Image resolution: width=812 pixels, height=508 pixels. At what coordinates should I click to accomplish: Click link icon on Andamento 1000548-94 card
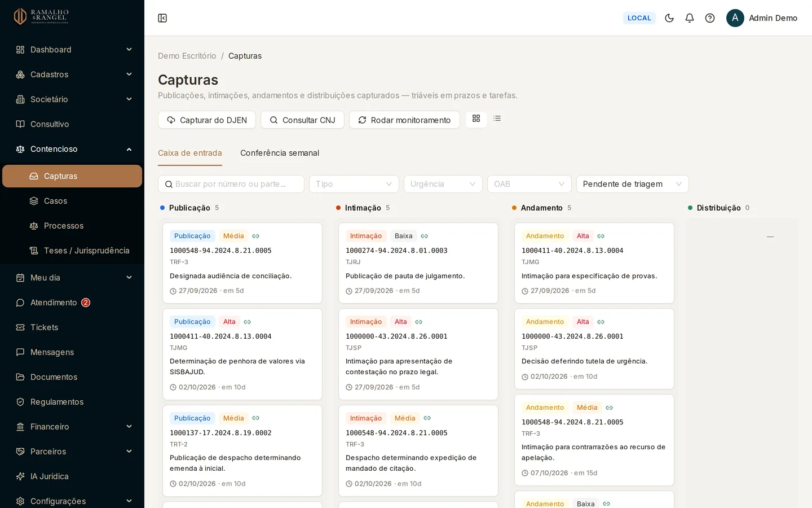point(609,408)
